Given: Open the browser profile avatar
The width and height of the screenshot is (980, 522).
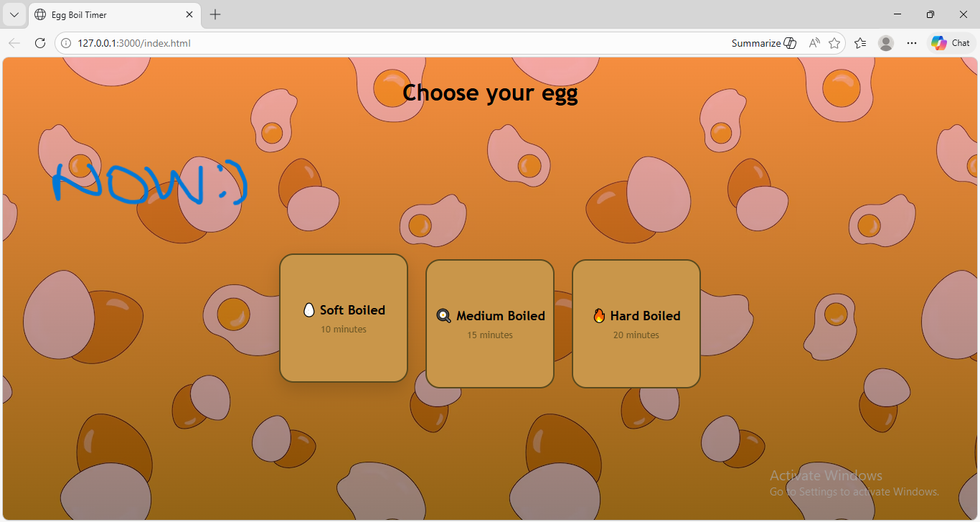Looking at the screenshot, I should click(886, 43).
